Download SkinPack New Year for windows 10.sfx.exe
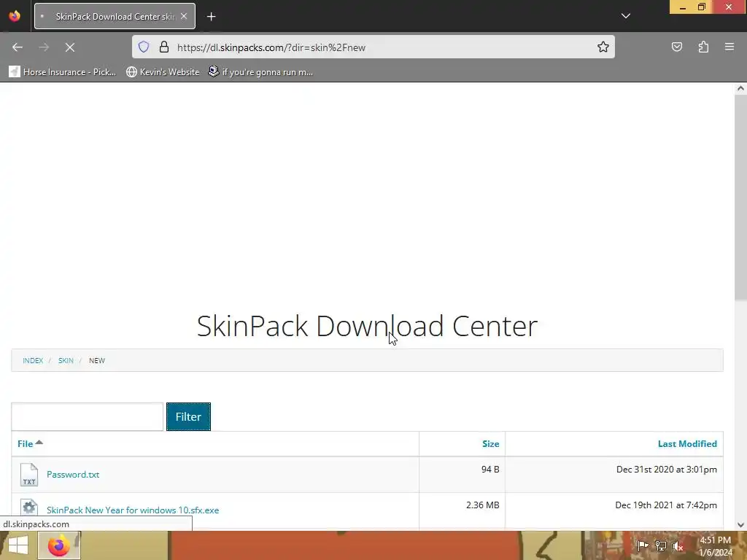747x560 pixels. [x=133, y=510]
